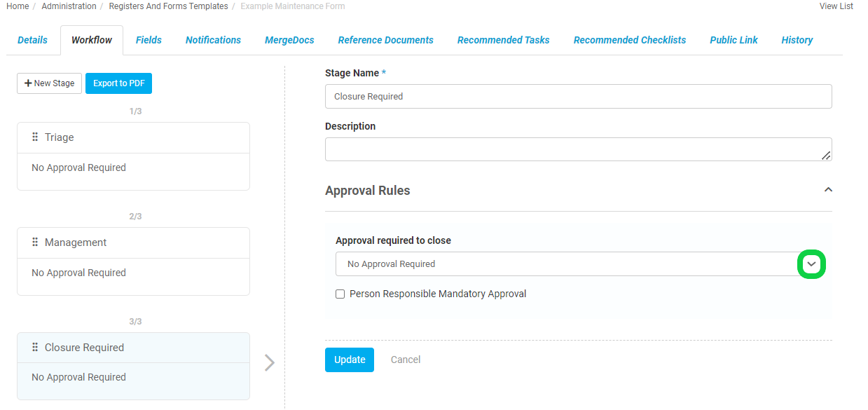The image size is (868, 410).
Task: Click the Description textarea resize grip
Action: click(x=826, y=155)
